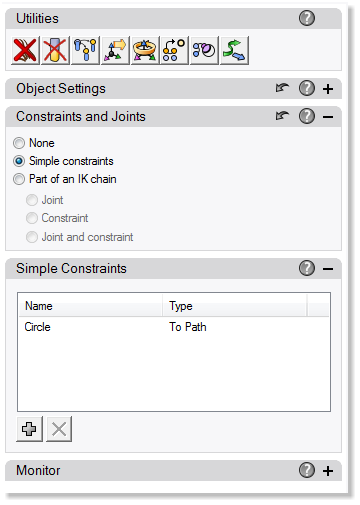Select the Circle constraint row

click(x=174, y=327)
